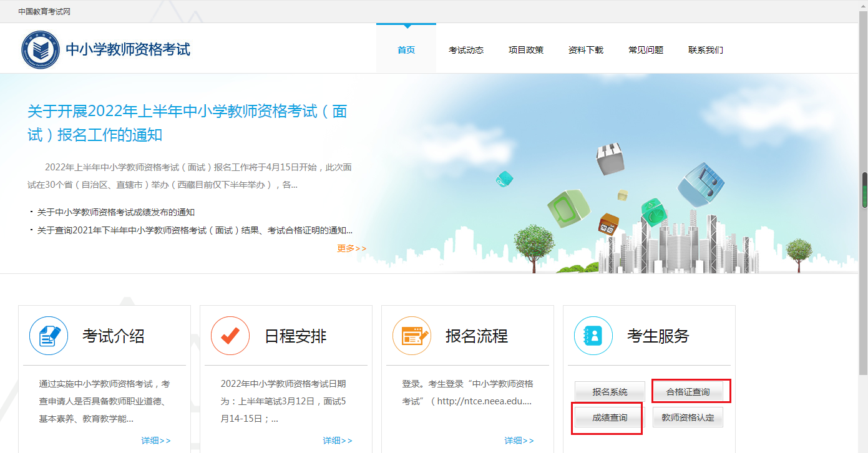Click the 考试介绍 document icon

point(49,336)
